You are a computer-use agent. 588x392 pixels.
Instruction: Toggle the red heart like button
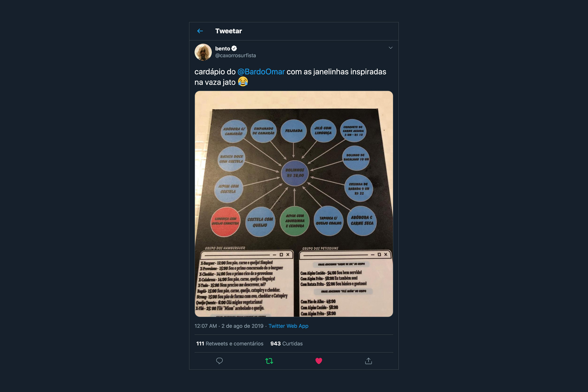(319, 361)
